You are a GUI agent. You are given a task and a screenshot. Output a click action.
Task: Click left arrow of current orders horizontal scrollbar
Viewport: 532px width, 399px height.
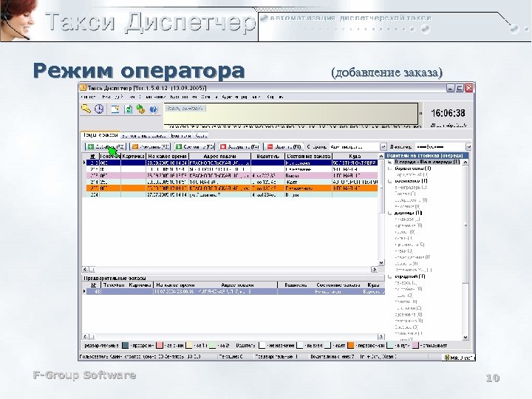[85, 270]
